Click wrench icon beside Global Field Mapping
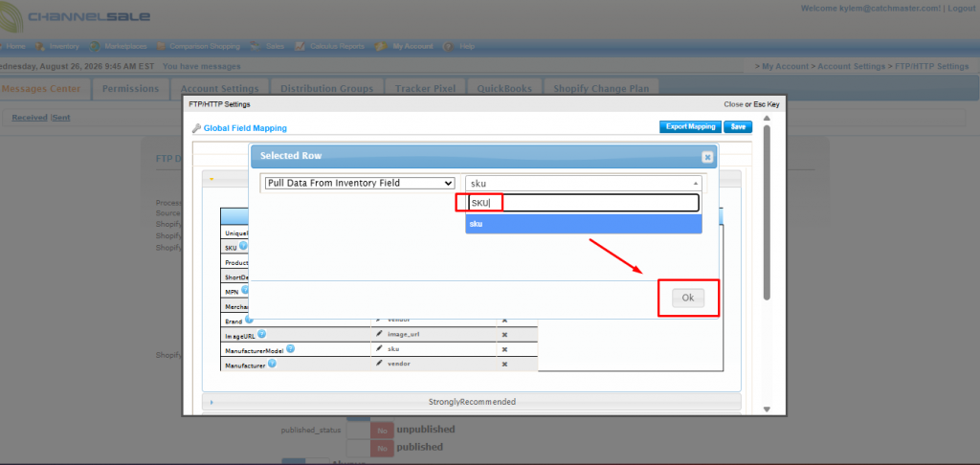The width and height of the screenshot is (980, 465). pyautogui.click(x=196, y=128)
